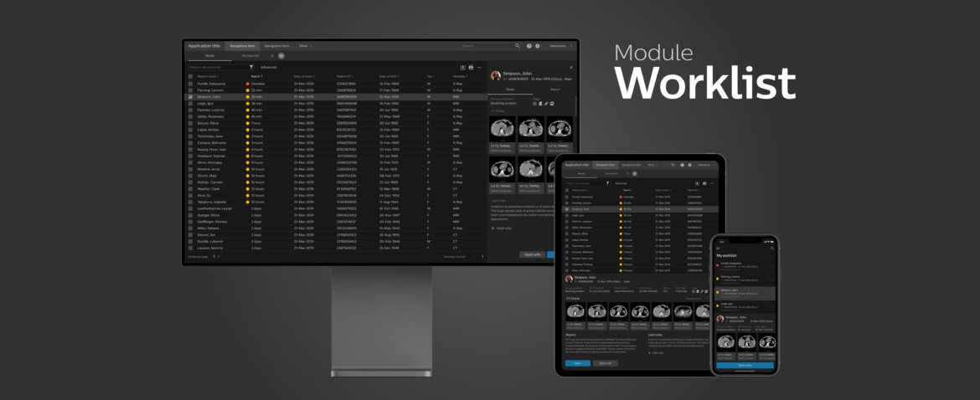
Task: Tap the three-dot more icon on the tablet
Action: click(712, 183)
